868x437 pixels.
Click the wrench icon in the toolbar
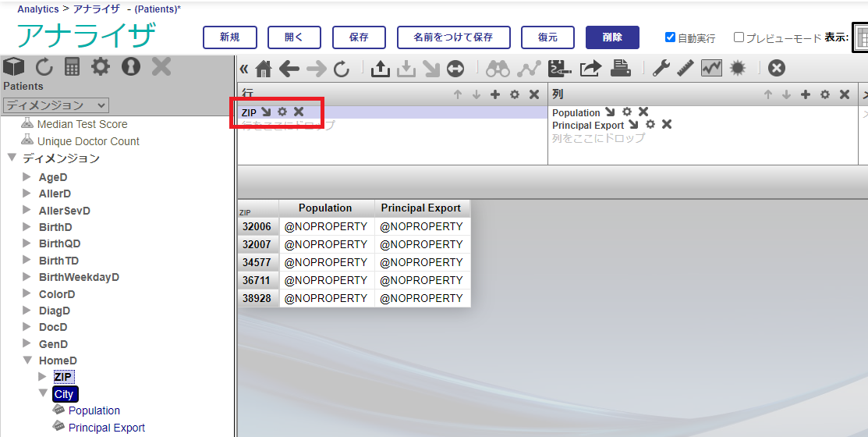(x=661, y=69)
